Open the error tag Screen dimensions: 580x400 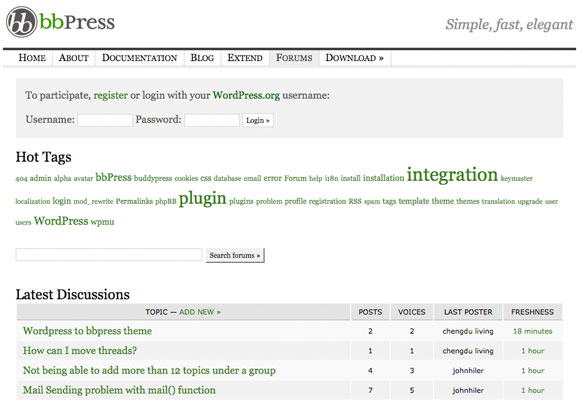(273, 178)
